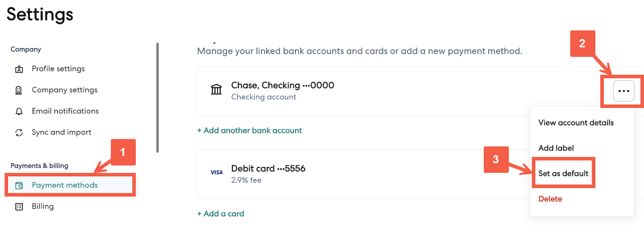Click the Add a card link
The height and width of the screenshot is (248, 644).
click(x=221, y=214)
